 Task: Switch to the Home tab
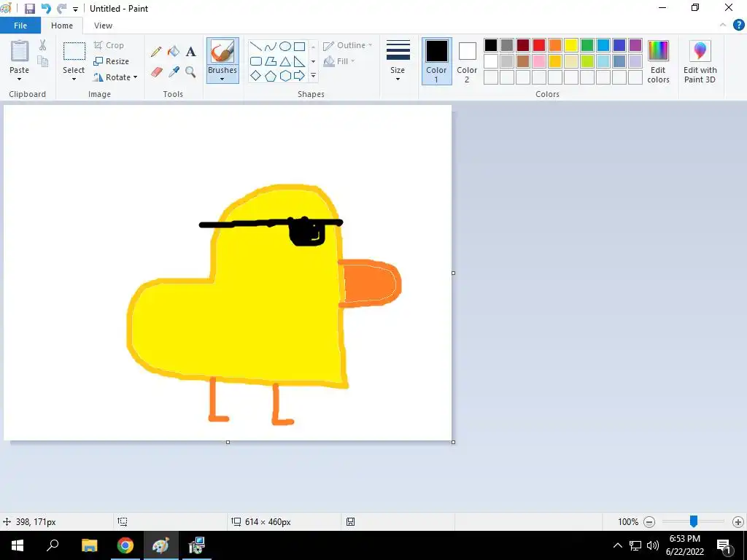coord(62,26)
